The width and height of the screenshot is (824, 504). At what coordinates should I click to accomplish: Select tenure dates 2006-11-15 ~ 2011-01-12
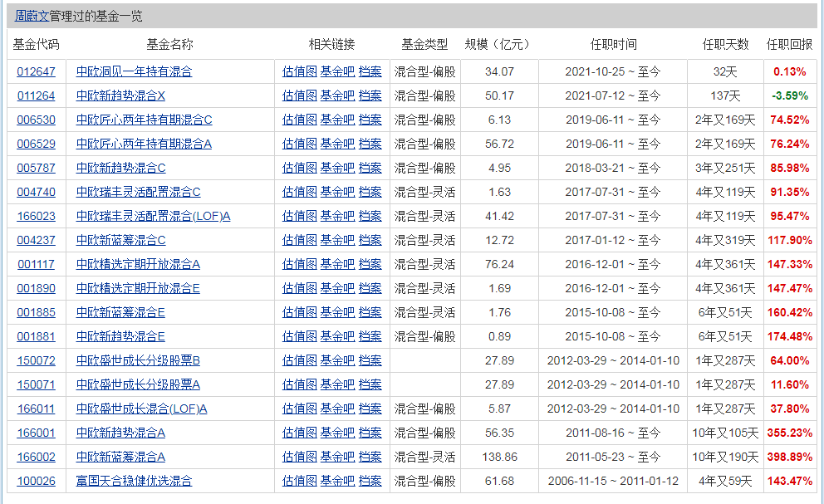tap(613, 482)
